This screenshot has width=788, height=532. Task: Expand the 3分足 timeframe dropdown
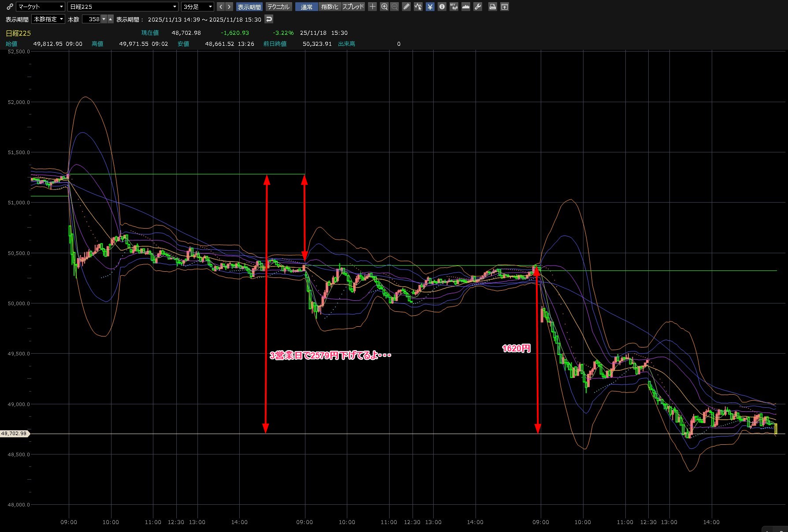point(197,7)
